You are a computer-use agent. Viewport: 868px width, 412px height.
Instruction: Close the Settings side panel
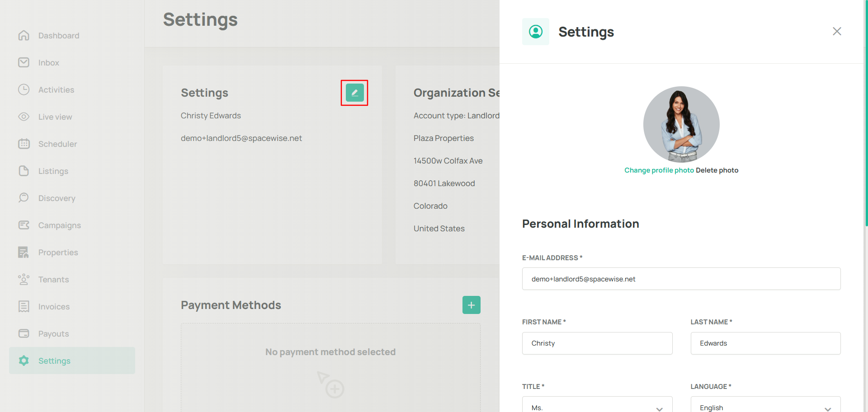pos(837,31)
